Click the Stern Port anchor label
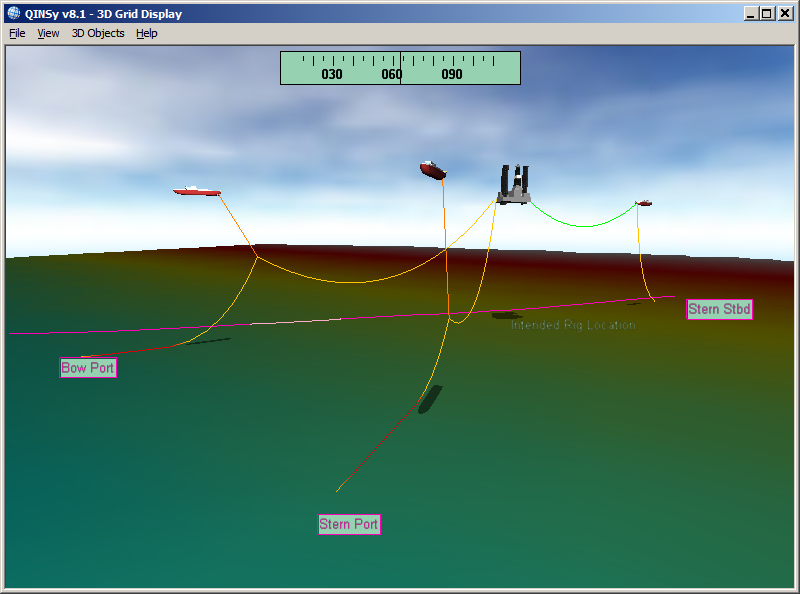This screenshot has height=594, width=800. pyautogui.click(x=349, y=524)
